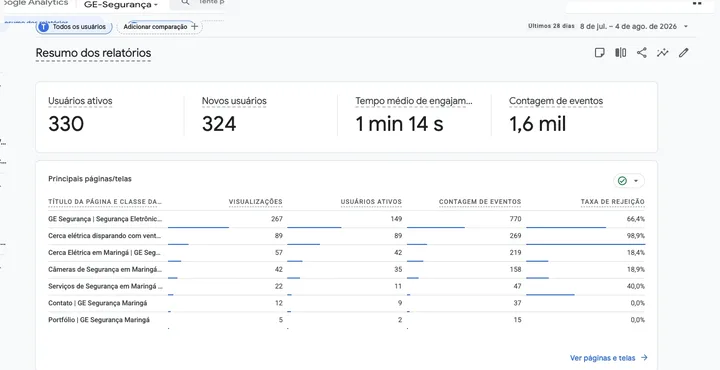The width and height of the screenshot is (720, 370).
Task: Click the Visualizações column header
Action: pyautogui.click(x=255, y=202)
